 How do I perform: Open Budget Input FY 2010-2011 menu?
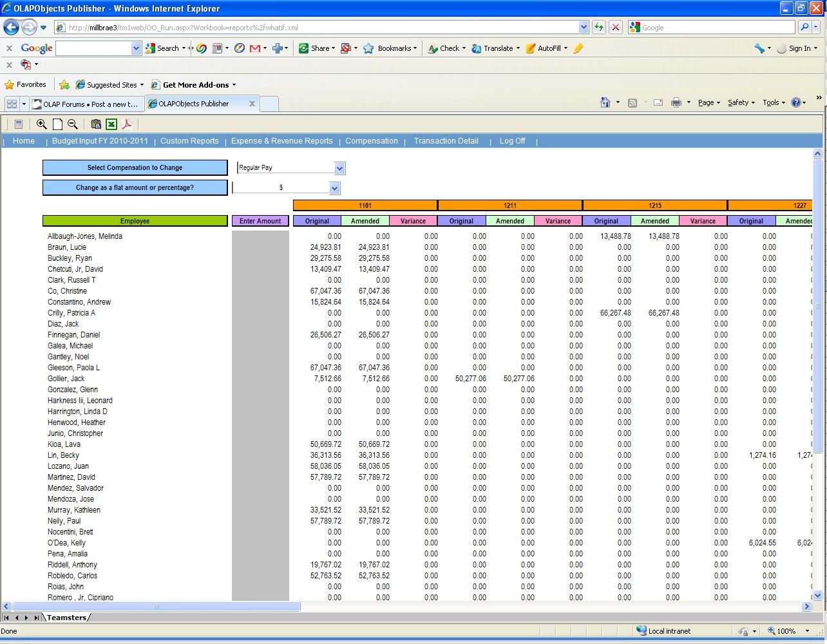click(100, 141)
